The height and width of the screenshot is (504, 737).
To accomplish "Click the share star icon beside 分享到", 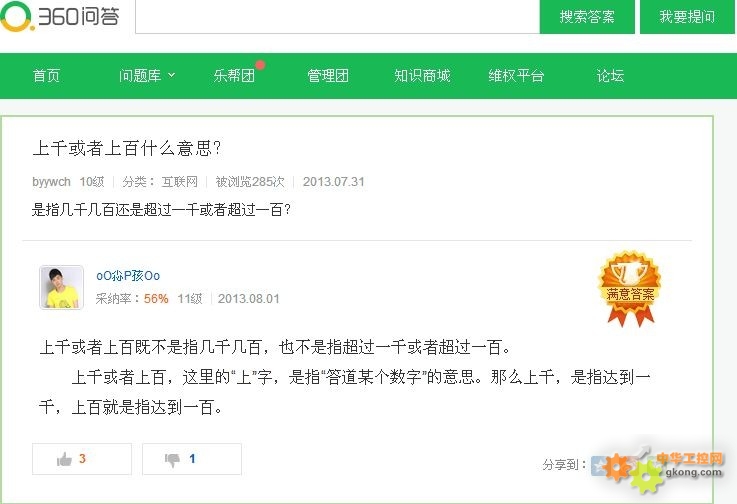I will coord(599,465).
